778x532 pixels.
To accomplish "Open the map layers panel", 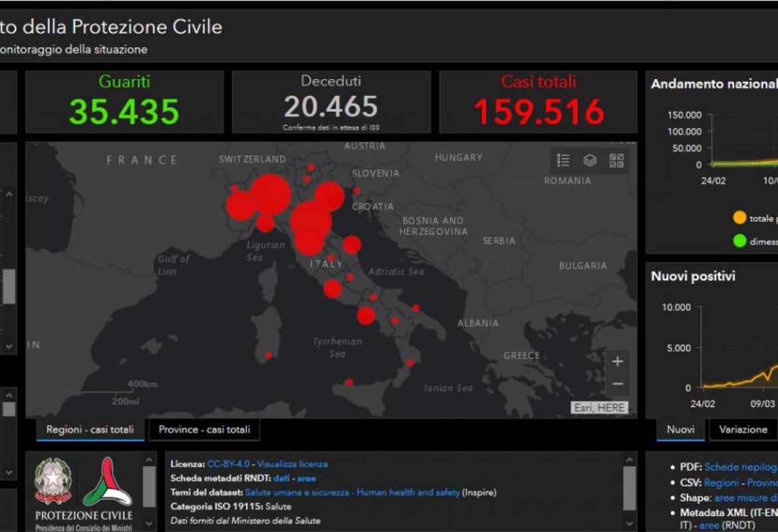I will [590, 160].
